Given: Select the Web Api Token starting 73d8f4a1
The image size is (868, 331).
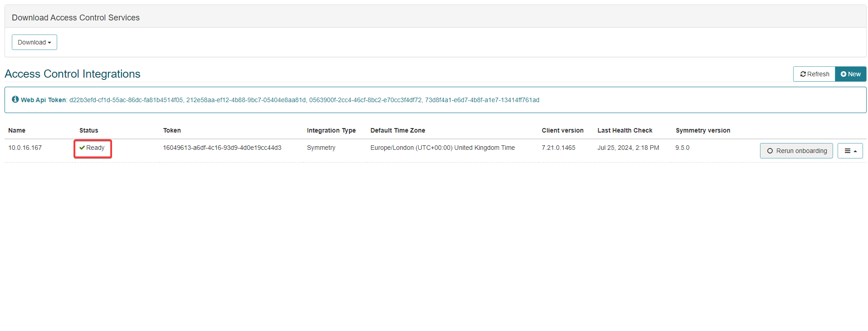Looking at the screenshot, I should 482,100.
